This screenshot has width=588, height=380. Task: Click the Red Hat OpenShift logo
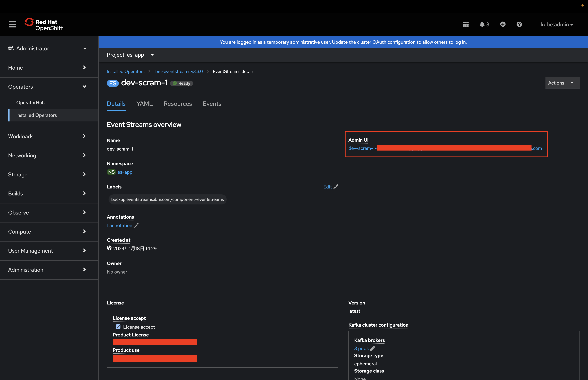[x=44, y=24]
